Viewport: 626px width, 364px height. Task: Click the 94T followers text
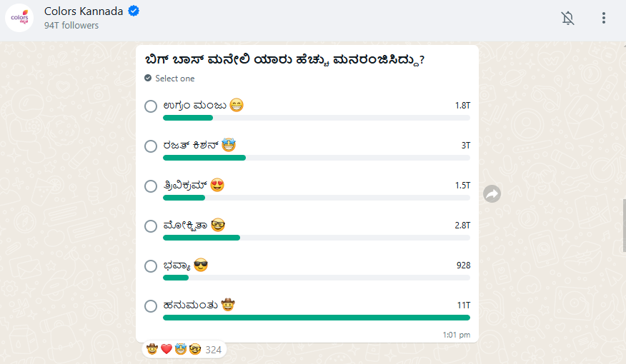[71, 26]
